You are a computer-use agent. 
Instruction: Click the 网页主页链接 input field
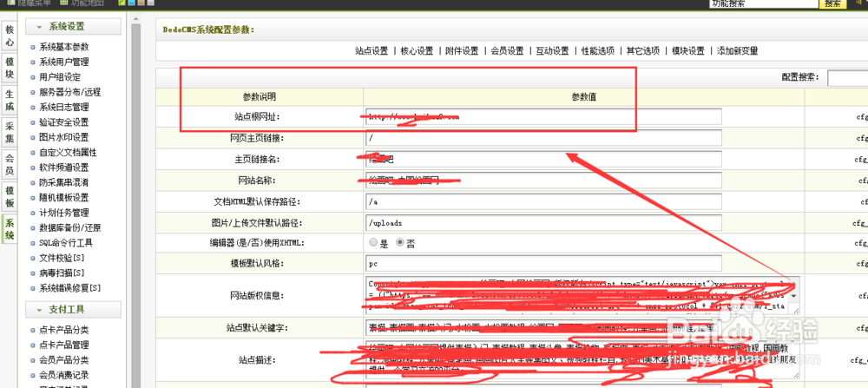tap(543, 138)
